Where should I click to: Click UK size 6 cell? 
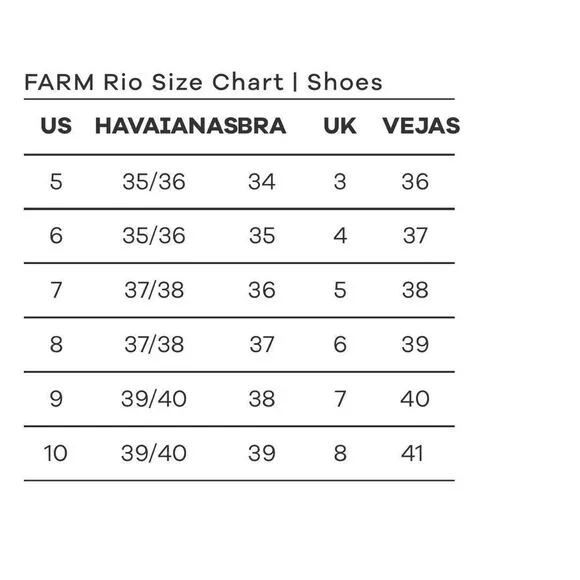click(x=340, y=344)
